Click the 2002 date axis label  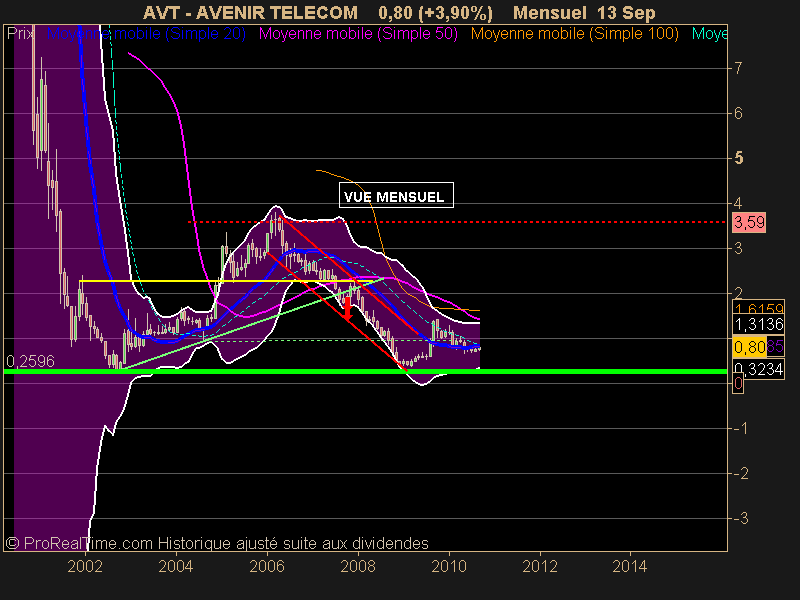tap(85, 566)
